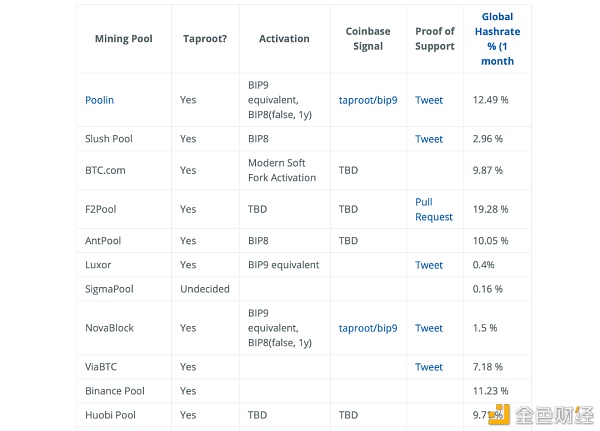Open Slush Pool's Tweet link
This screenshot has width=600, height=431.
(x=429, y=139)
